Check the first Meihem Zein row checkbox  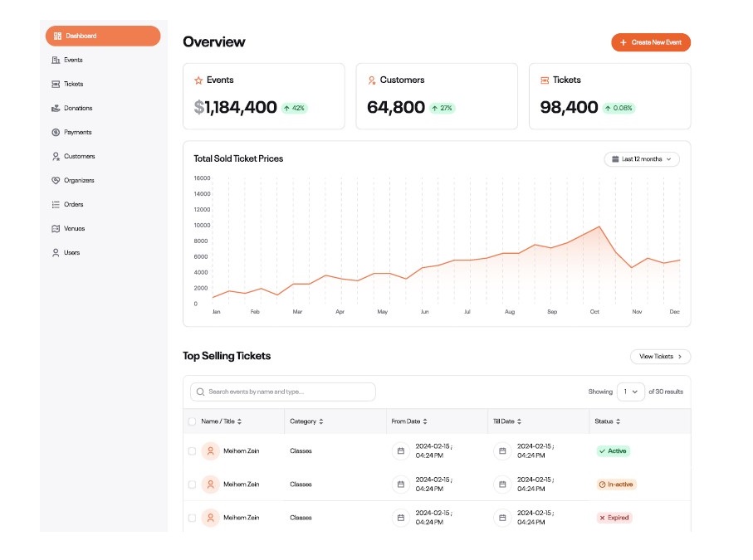(193, 451)
